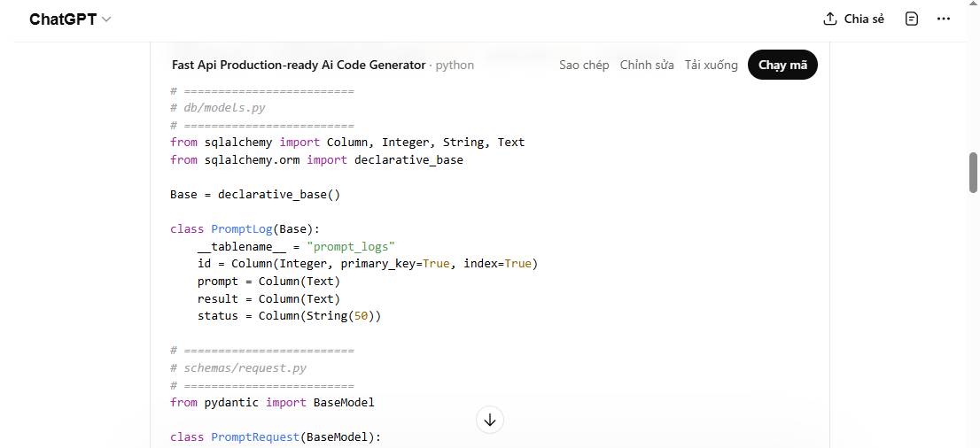Open the note icon beside Chia sẻ
This screenshot has width=980, height=448.
tap(912, 19)
